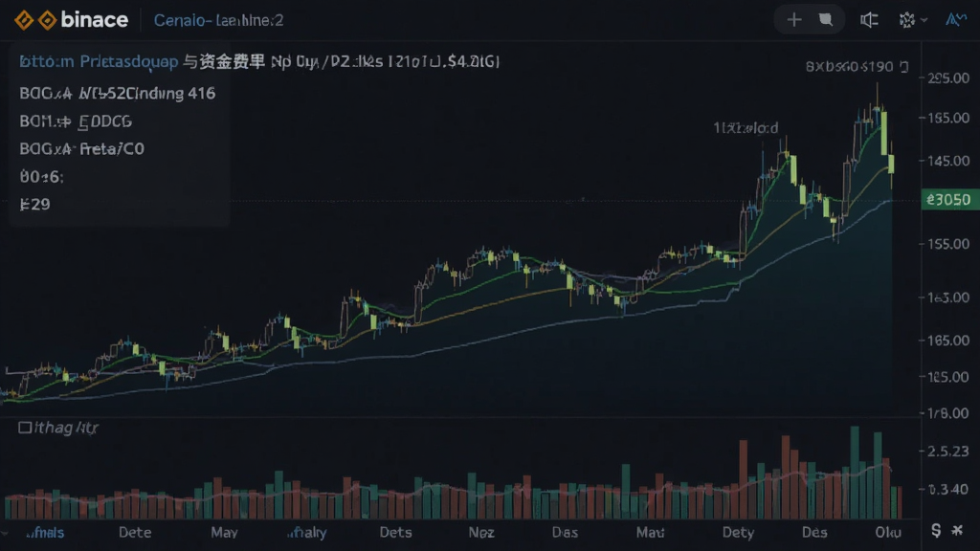The height and width of the screenshot is (551, 980).
Task: Click the BOGxA N/C52Cinding 416 legend row
Action: (118, 94)
